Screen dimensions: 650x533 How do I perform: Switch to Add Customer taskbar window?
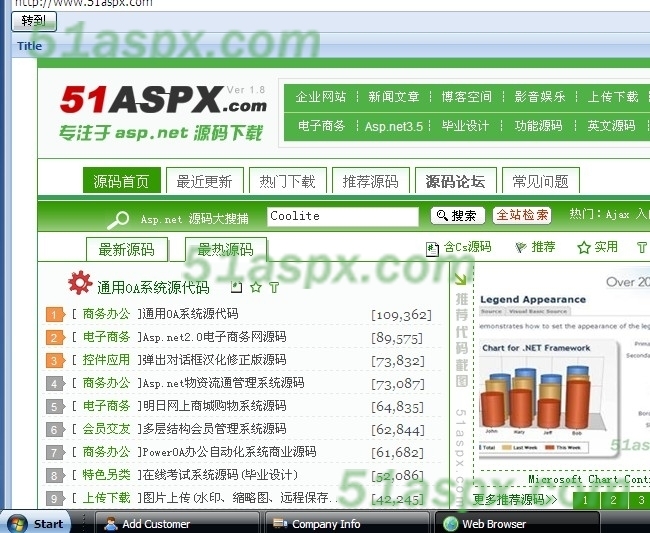[x=177, y=523]
